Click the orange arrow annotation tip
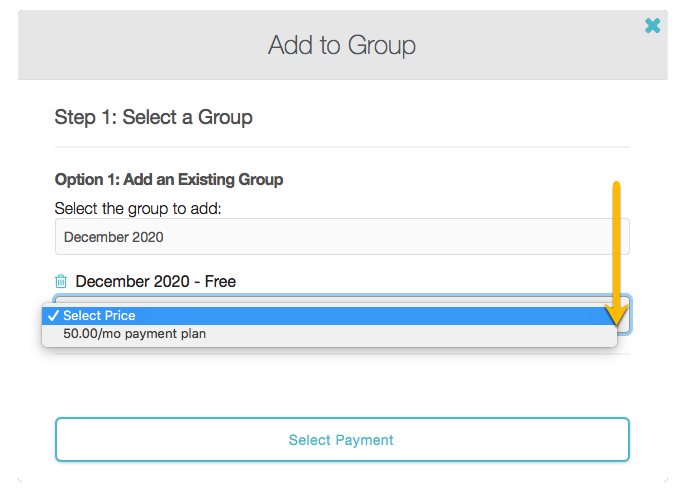The image size is (679, 494). coord(618,322)
